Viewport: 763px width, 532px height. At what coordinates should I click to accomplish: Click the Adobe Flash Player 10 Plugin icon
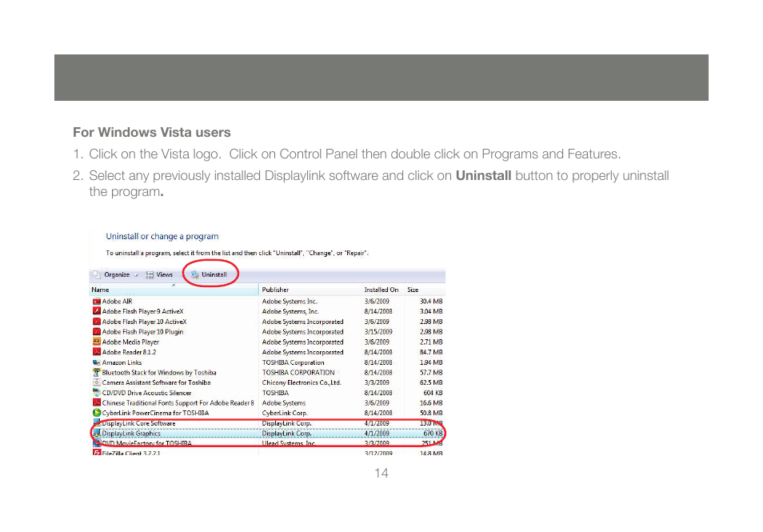tap(96, 332)
